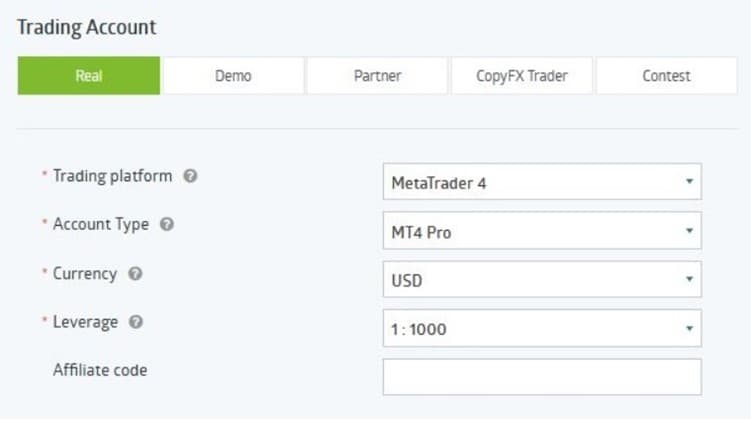Click the Affiliate code label
Screen dimensions: 751x421
[100, 370]
